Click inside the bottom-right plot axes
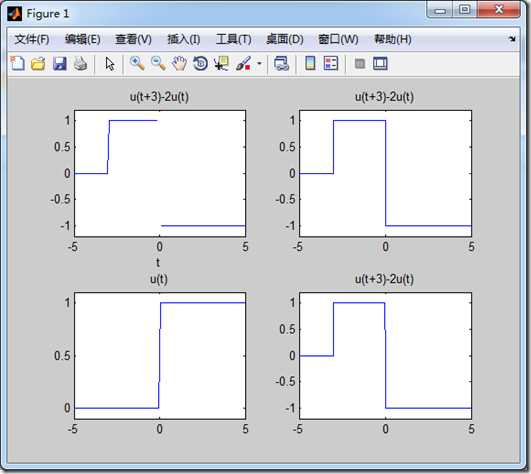This screenshot has height=474, width=531. pyautogui.click(x=385, y=356)
